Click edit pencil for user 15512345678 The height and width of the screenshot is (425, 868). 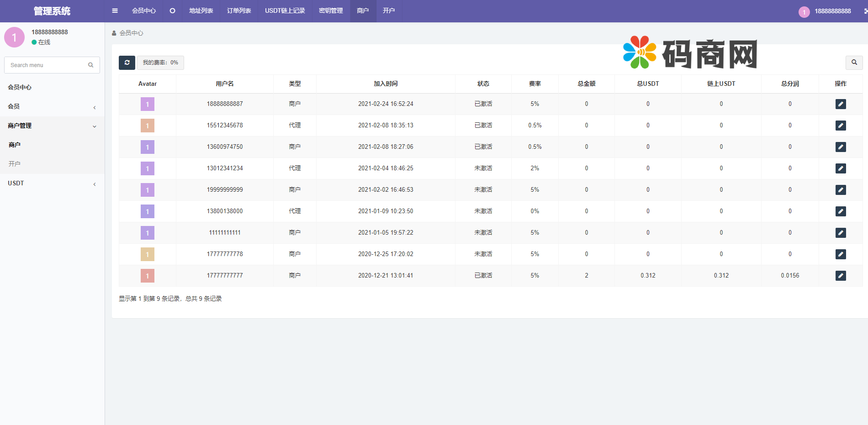(x=841, y=126)
